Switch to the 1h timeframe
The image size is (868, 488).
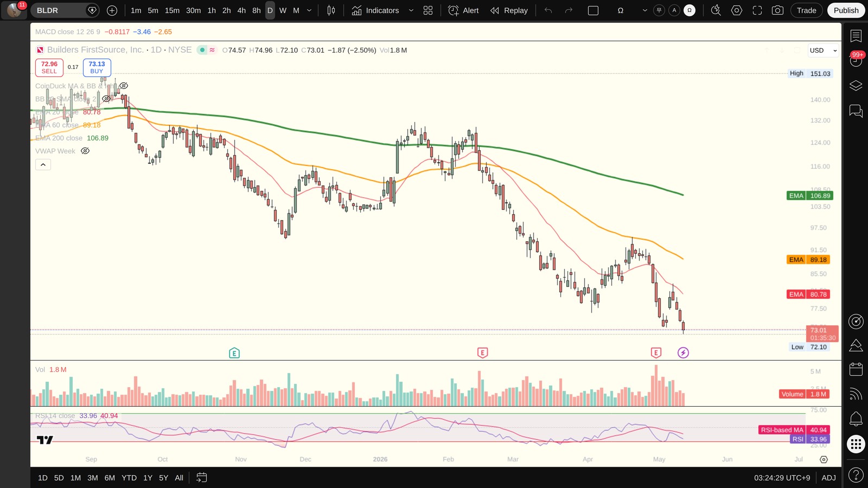click(212, 10)
